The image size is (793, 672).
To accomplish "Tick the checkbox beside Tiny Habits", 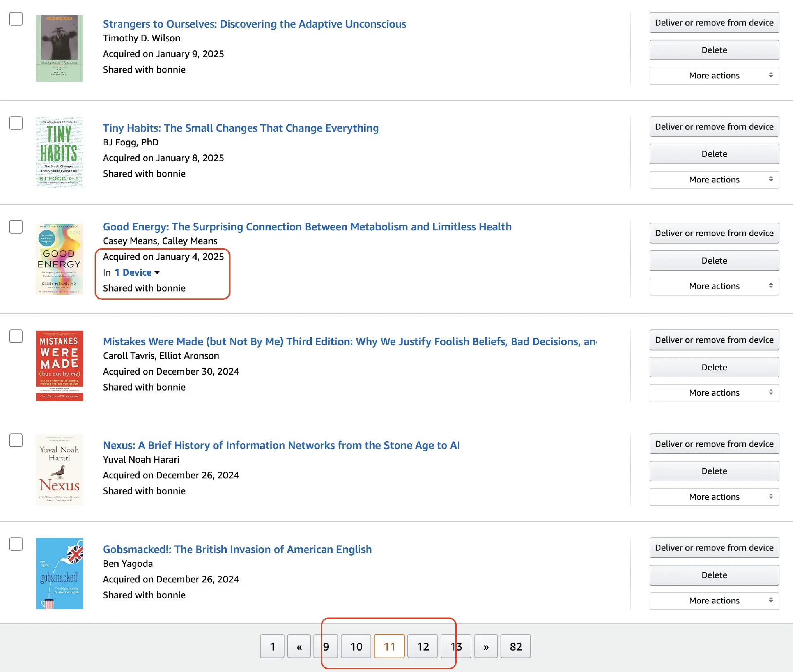I will tap(16, 123).
